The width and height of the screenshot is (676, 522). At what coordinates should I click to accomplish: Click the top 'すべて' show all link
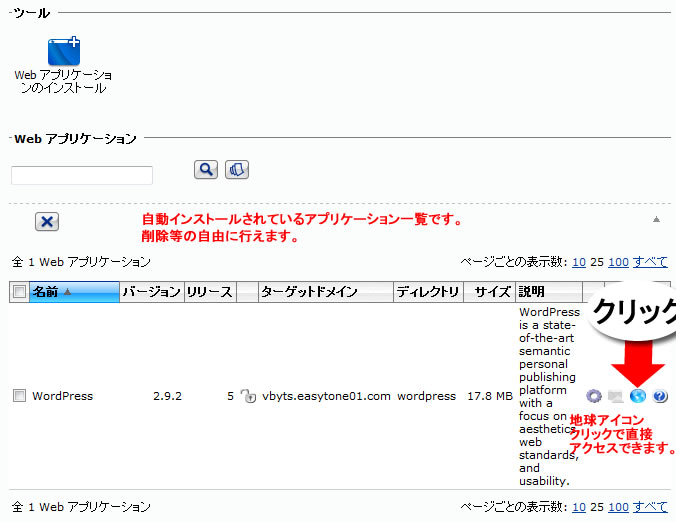pos(650,262)
